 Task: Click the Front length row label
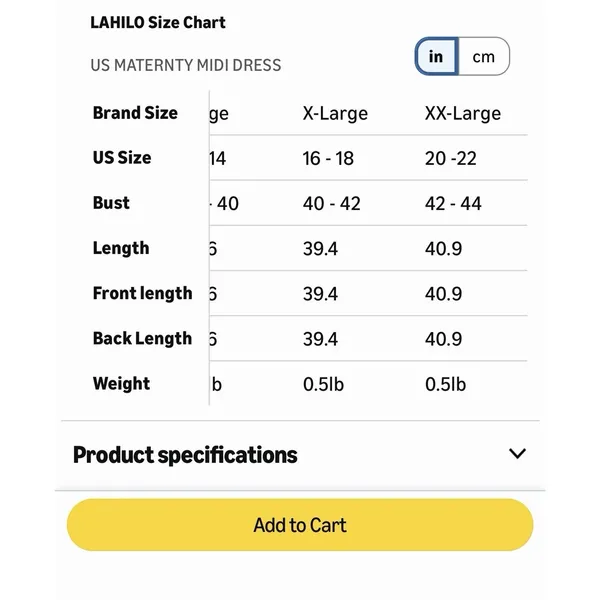point(143,293)
